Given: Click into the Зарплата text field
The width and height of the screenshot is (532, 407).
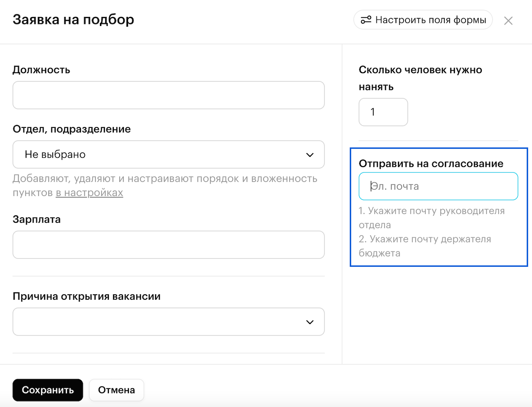Looking at the screenshot, I should tap(168, 245).
